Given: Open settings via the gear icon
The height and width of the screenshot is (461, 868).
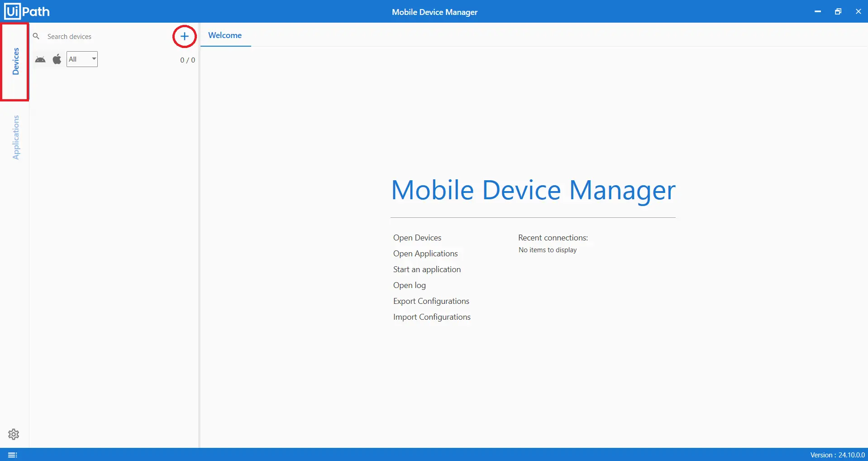Looking at the screenshot, I should point(14,434).
